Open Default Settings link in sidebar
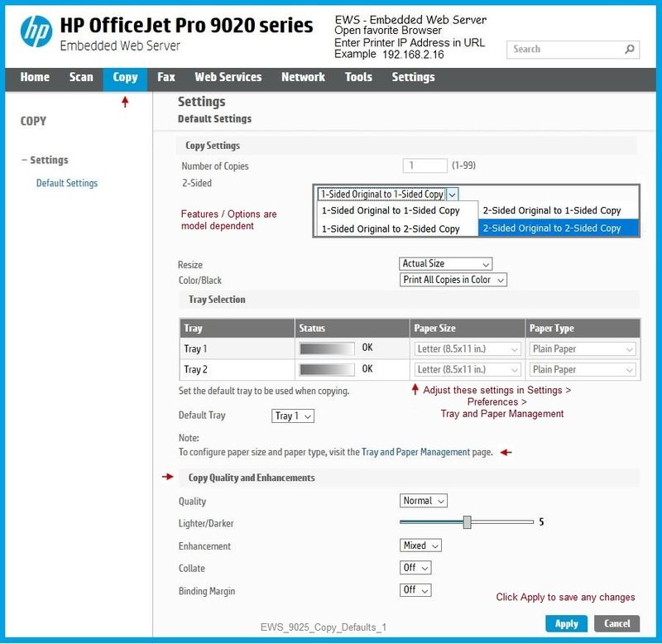The height and width of the screenshot is (644, 662). [67, 183]
